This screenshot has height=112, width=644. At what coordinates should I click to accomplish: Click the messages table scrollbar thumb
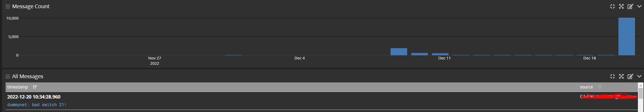click(x=641, y=93)
